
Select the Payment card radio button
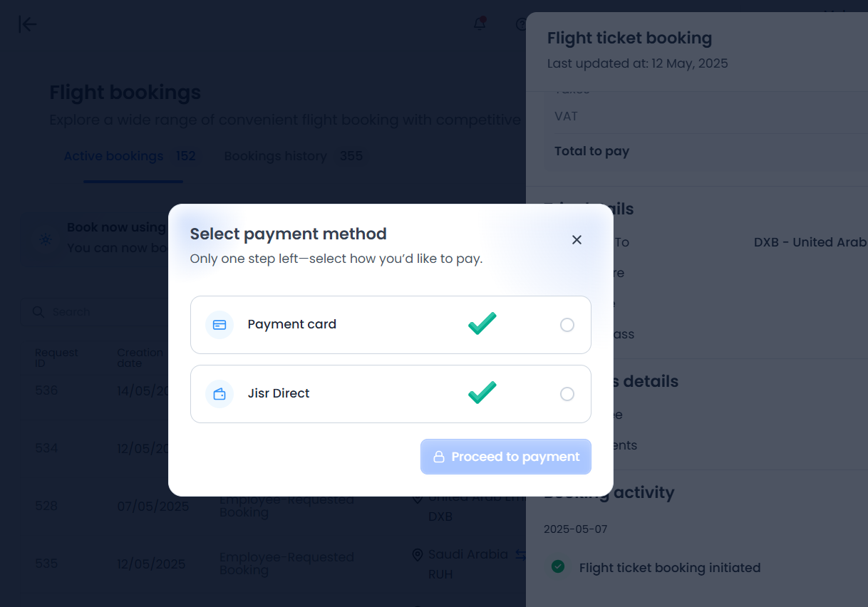click(x=567, y=325)
